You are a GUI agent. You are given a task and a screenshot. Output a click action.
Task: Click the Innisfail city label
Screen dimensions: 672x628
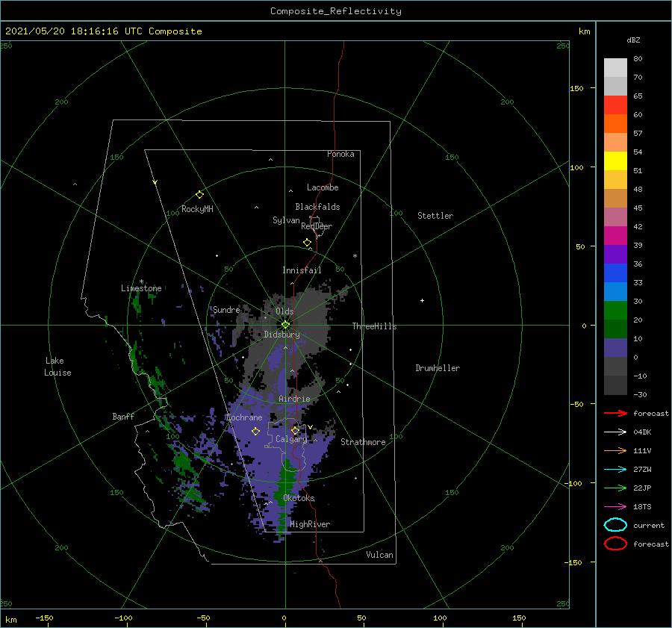302,270
